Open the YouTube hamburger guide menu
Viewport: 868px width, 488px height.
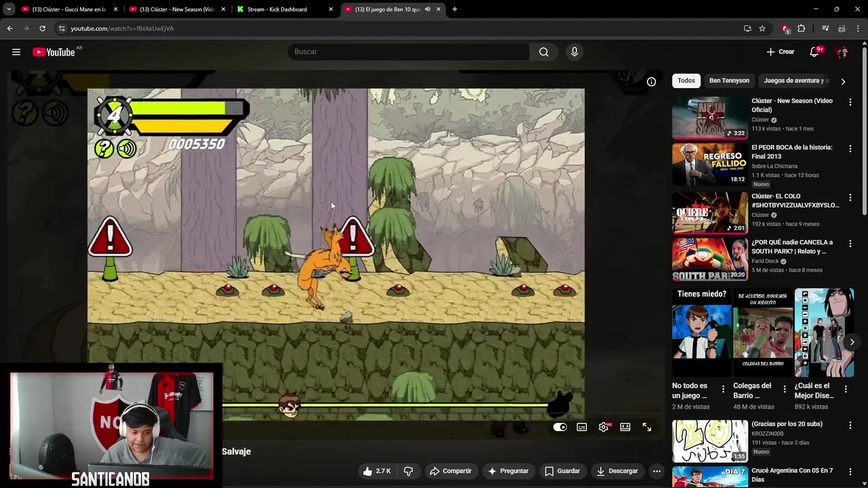[16, 52]
